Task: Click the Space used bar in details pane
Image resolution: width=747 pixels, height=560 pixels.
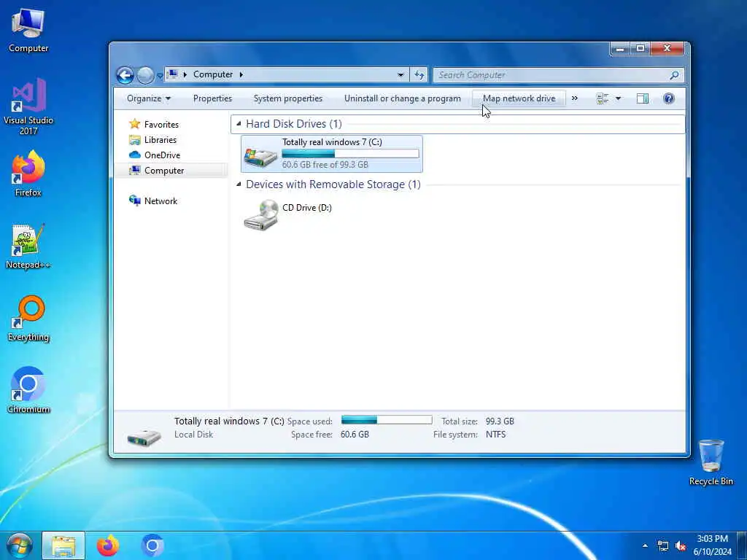Action: tap(387, 420)
